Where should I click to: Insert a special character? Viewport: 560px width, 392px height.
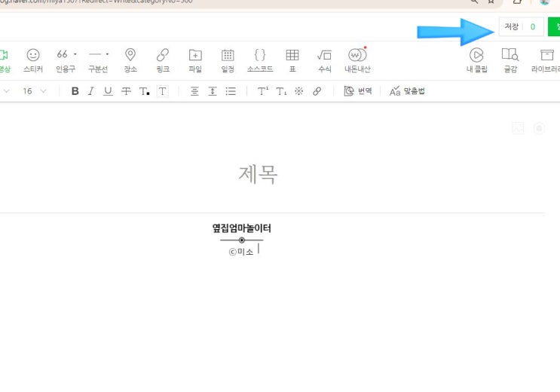299,91
